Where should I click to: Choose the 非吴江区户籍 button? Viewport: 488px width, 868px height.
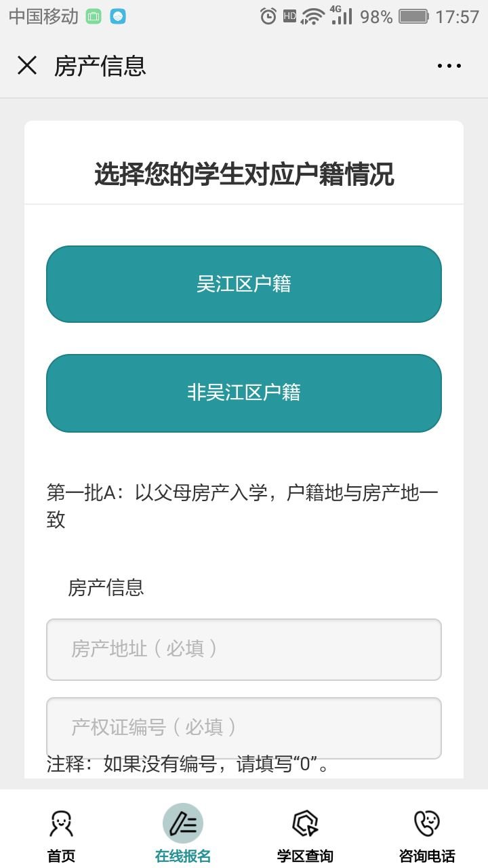[244, 393]
